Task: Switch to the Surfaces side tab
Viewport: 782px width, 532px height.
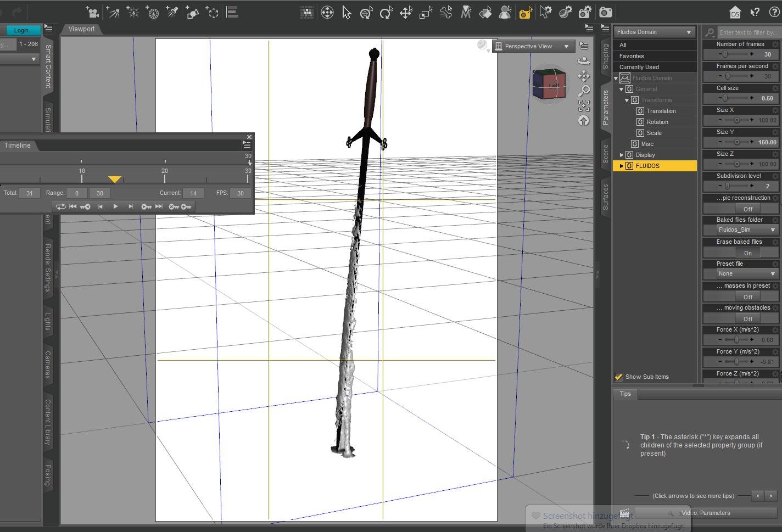Action: click(605, 197)
